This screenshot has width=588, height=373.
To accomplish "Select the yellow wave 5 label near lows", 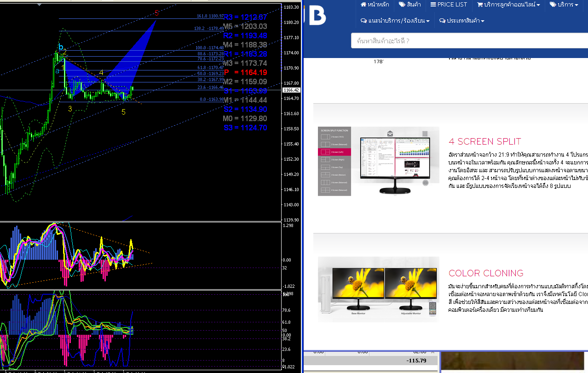I will point(123,112).
